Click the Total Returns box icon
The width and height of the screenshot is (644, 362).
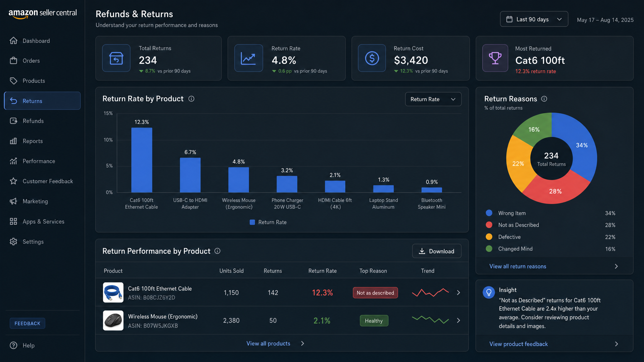tap(116, 58)
